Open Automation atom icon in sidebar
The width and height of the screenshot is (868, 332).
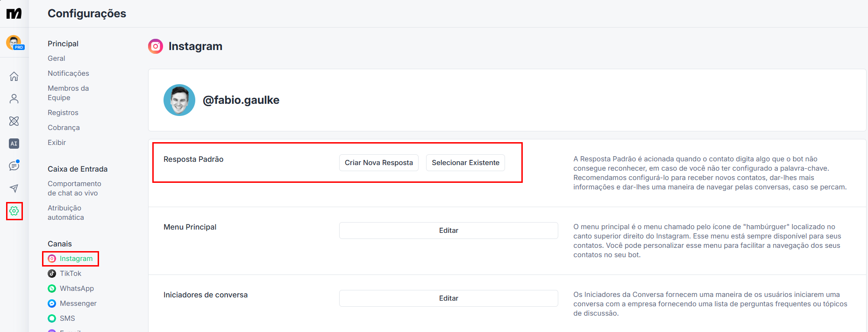click(x=14, y=121)
